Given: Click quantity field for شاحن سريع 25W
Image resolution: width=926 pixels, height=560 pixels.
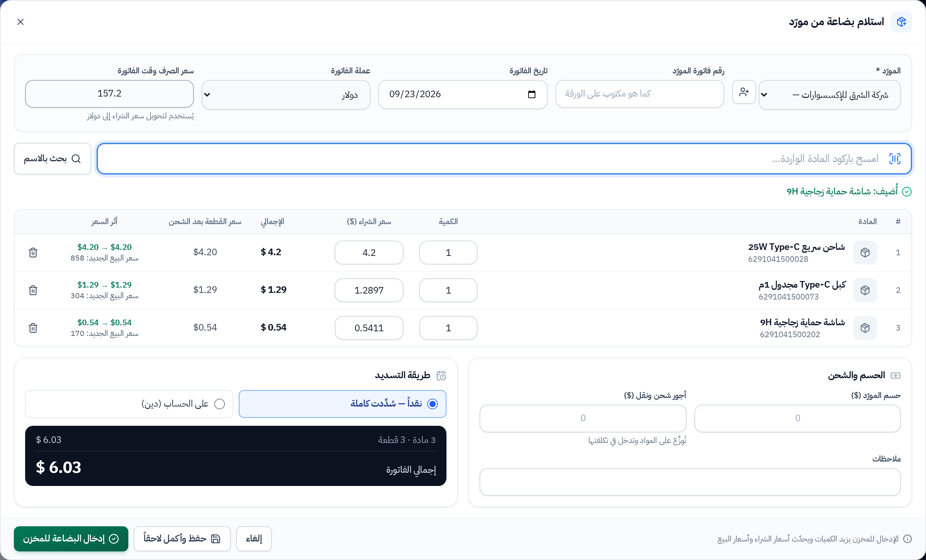Looking at the screenshot, I should pyautogui.click(x=448, y=252).
